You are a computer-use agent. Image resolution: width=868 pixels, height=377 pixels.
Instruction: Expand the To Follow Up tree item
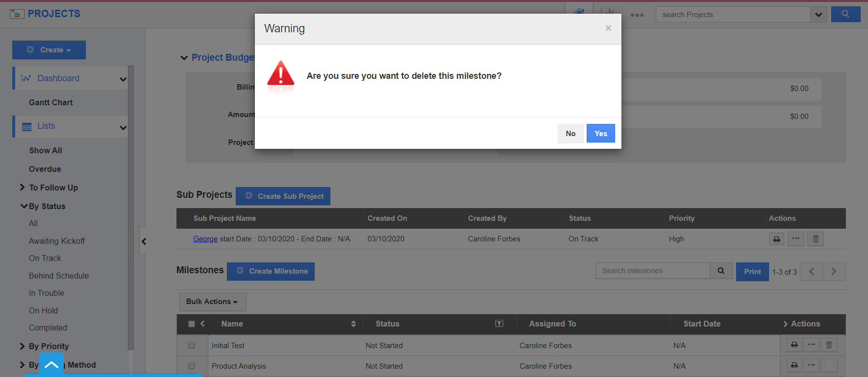(22, 187)
